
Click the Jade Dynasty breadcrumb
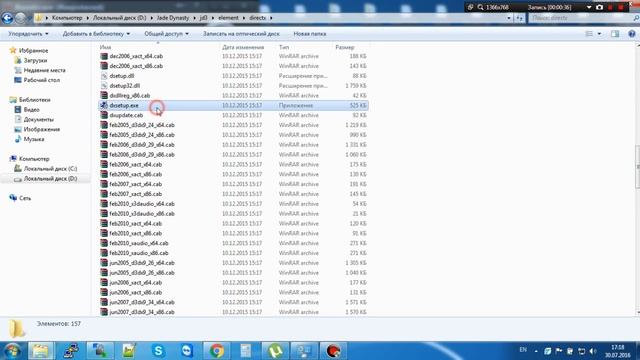coord(173,18)
